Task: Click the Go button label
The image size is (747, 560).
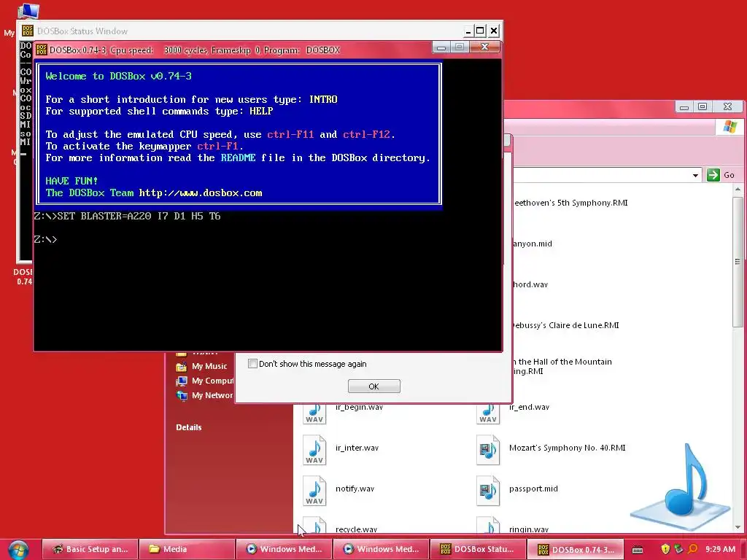Action: [x=729, y=175]
